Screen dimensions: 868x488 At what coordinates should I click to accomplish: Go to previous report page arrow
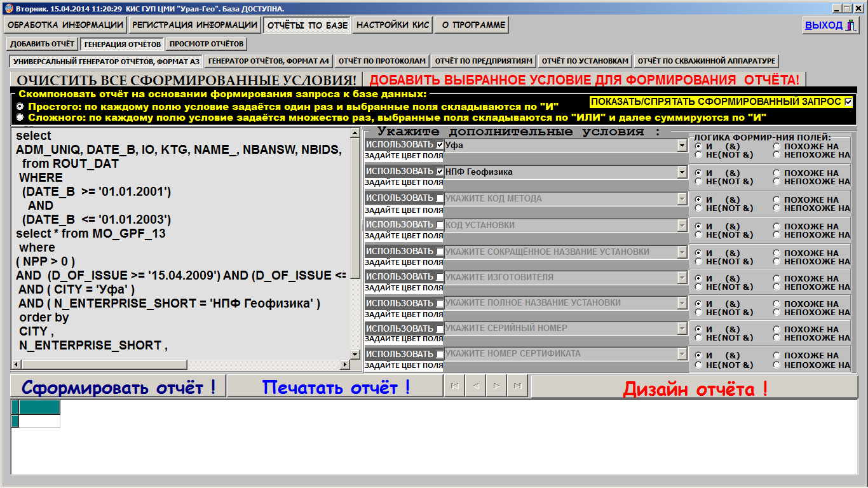click(x=475, y=386)
